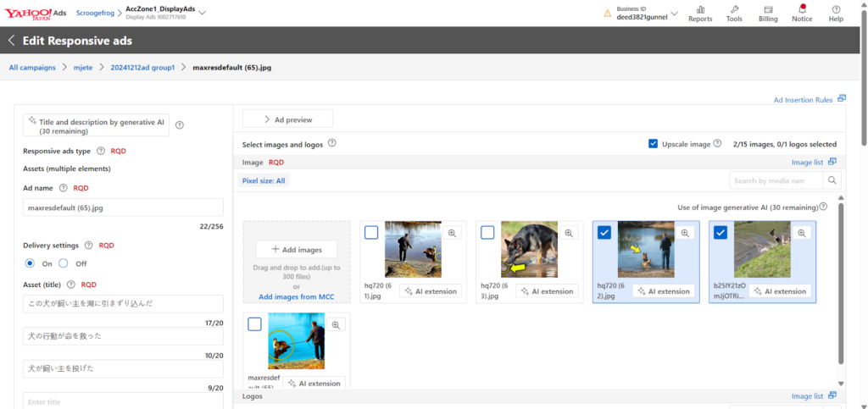Viewport: 868px width, 409px height.
Task: Deselect the hq720 (62).jpg image checkbox
Action: 604,233
